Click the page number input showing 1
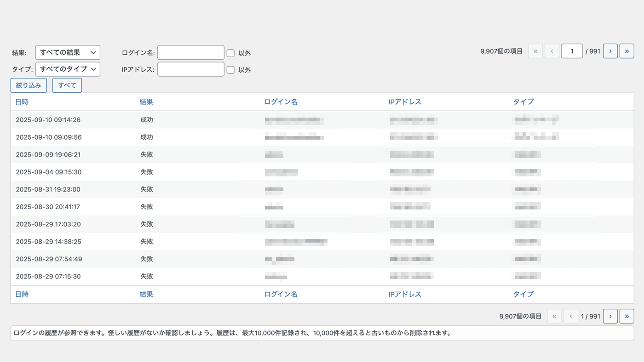 [572, 51]
